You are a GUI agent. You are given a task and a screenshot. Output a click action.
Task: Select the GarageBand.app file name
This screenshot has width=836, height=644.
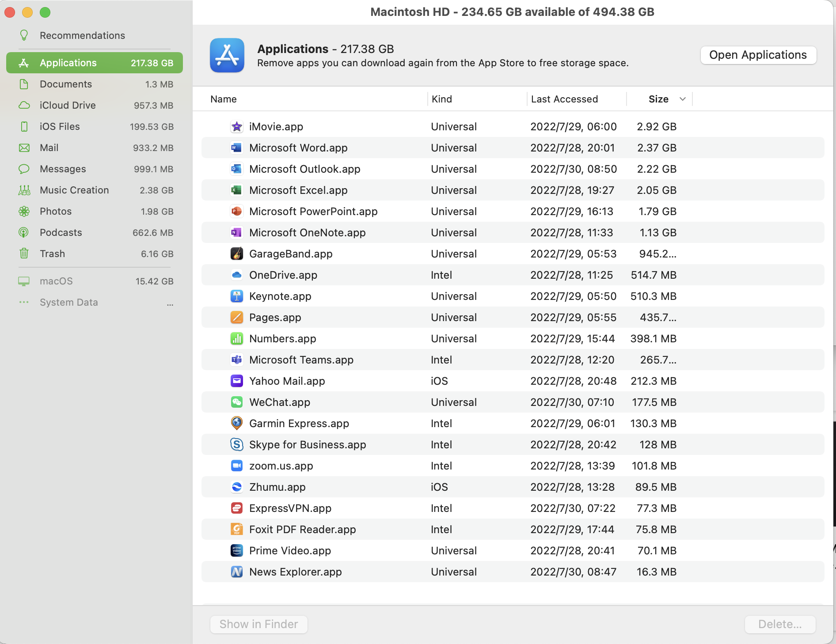click(291, 254)
